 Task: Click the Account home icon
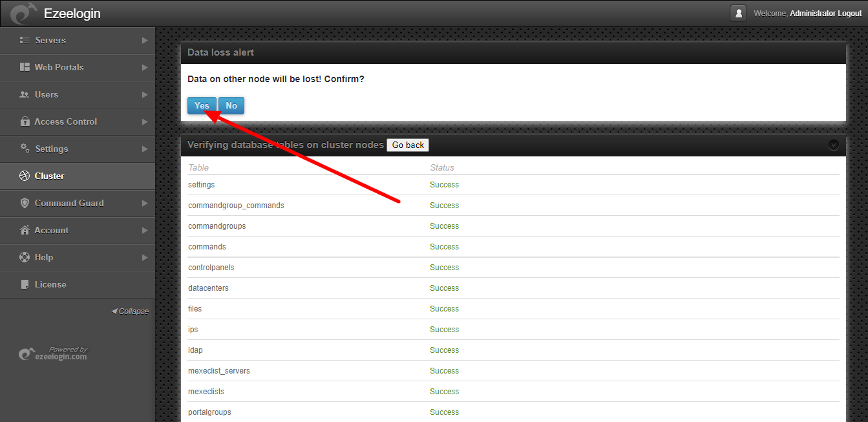25,230
